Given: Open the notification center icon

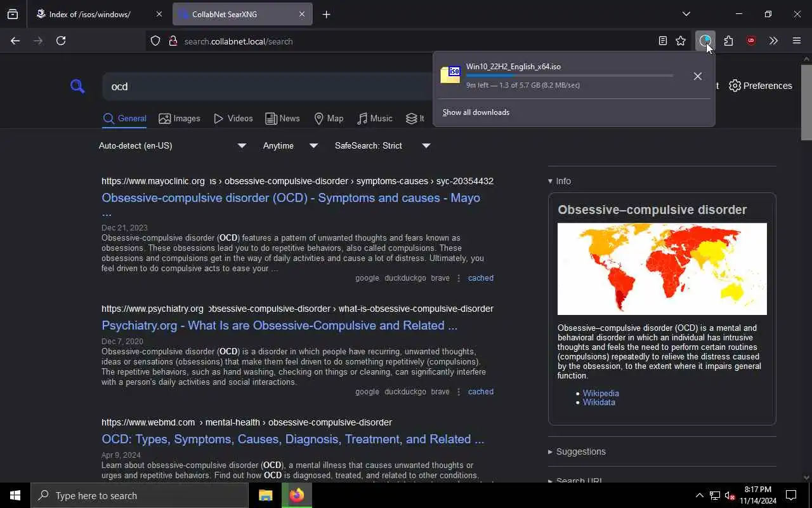Looking at the screenshot, I should click(x=791, y=495).
